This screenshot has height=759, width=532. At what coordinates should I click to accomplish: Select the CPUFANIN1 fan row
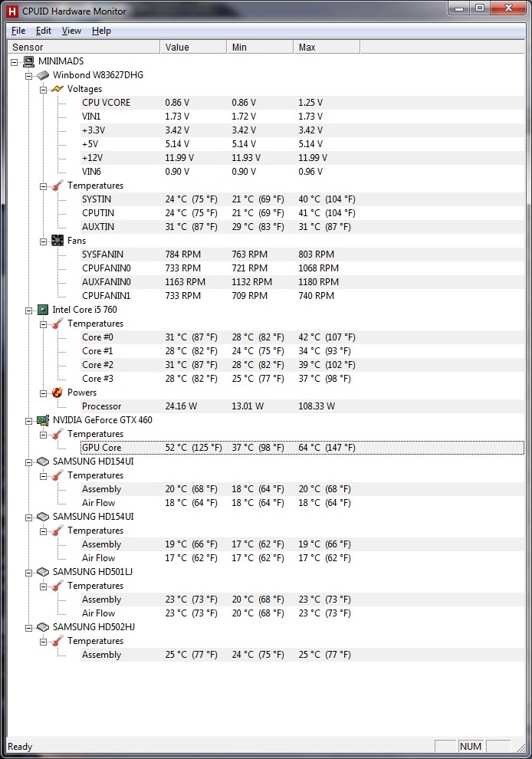point(302,296)
